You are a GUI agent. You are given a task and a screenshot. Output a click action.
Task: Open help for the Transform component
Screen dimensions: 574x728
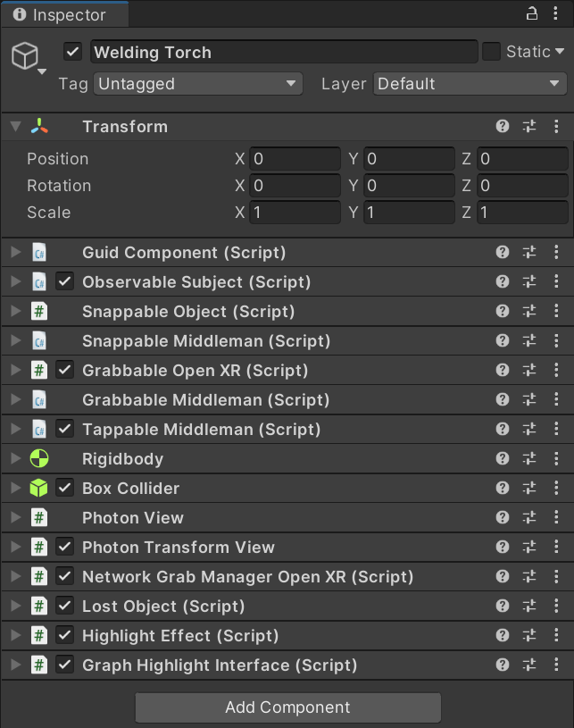pyautogui.click(x=503, y=127)
